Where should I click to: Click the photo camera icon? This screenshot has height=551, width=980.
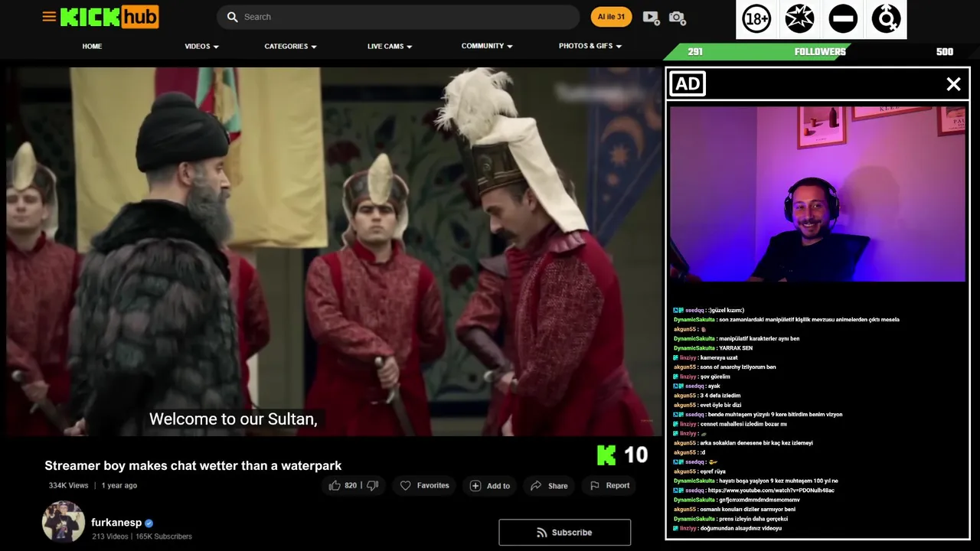[x=677, y=17]
